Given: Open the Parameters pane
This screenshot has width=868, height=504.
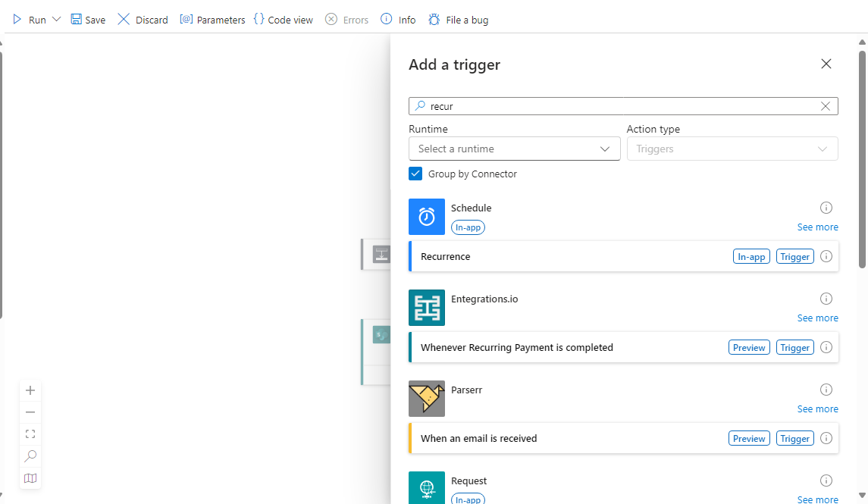Looking at the screenshot, I should point(212,20).
